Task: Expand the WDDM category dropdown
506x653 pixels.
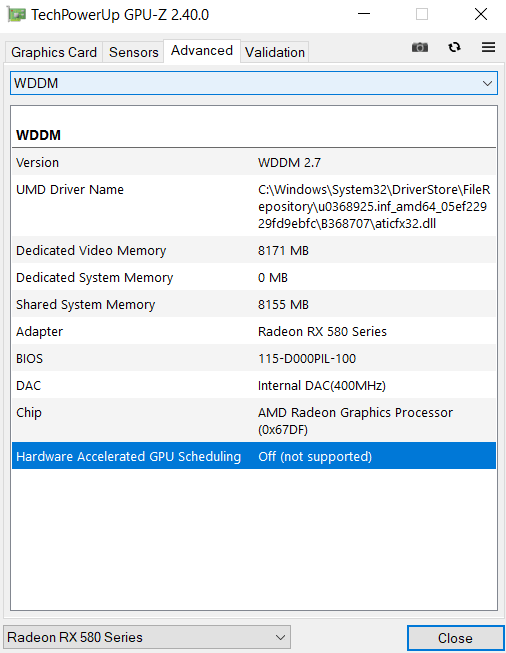Action: pyautogui.click(x=254, y=83)
